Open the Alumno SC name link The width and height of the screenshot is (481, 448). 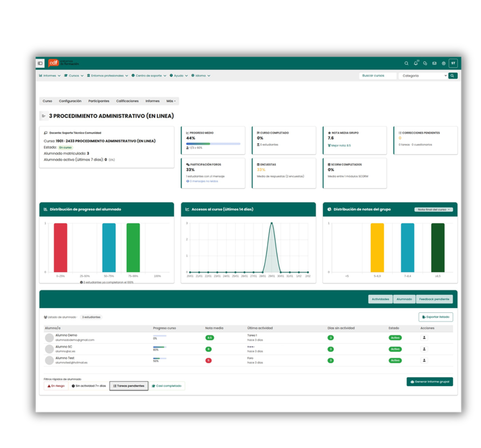pyautogui.click(x=64, y=347)
